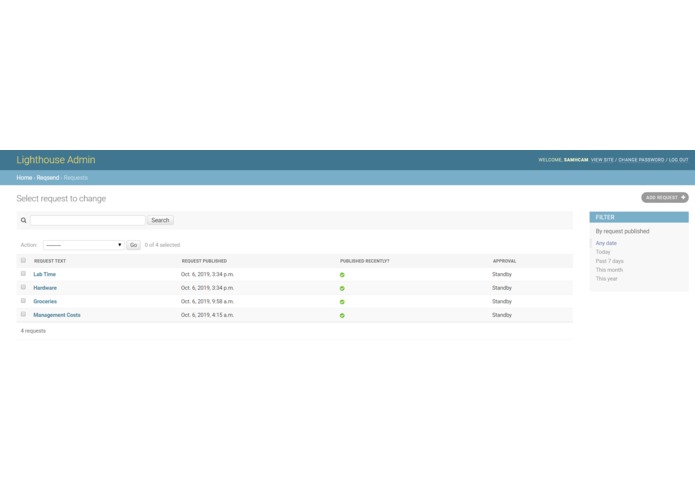Open the Action dropdown
Viewport: 695px width, 494px height.
(83, 245)
